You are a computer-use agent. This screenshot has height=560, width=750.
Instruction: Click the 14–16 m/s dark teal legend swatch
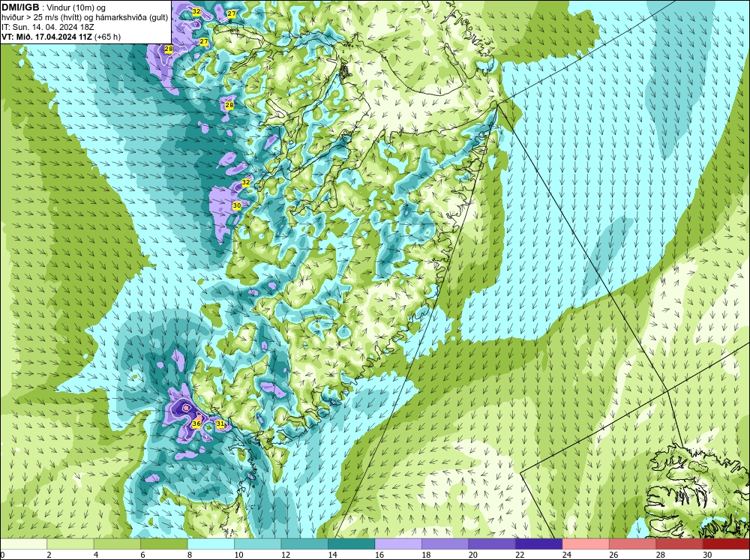352,544
